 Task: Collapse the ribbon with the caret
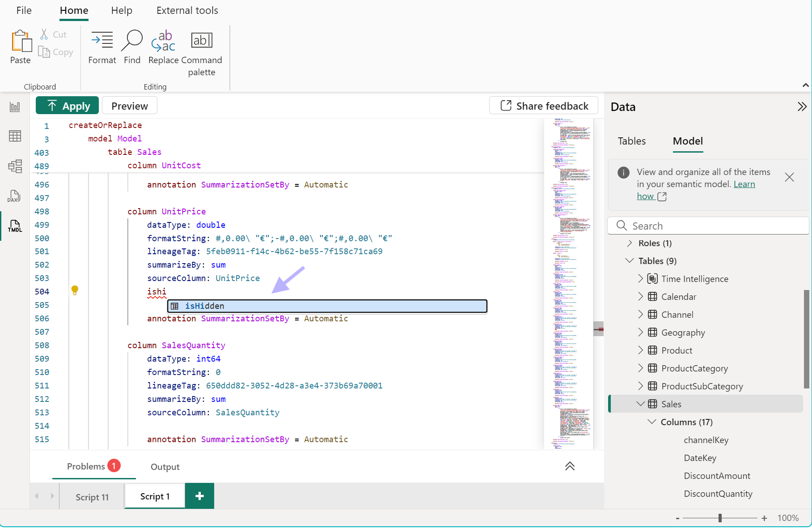805,85
